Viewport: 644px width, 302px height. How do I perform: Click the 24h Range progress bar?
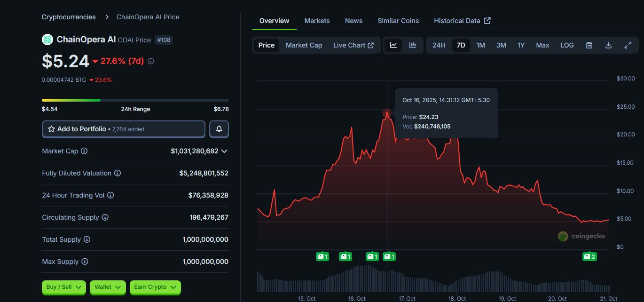[x=135, y=100]
